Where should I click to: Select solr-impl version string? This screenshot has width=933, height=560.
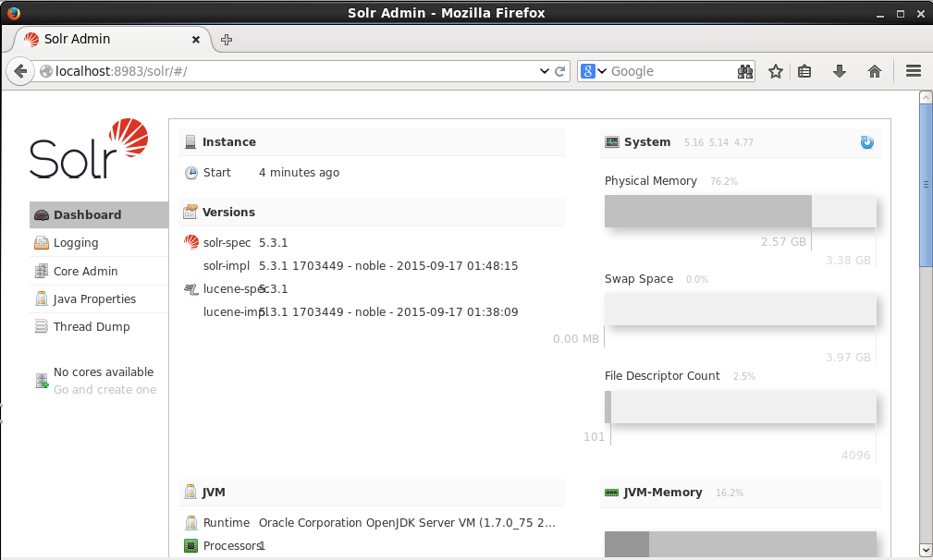tap(388, 266)
